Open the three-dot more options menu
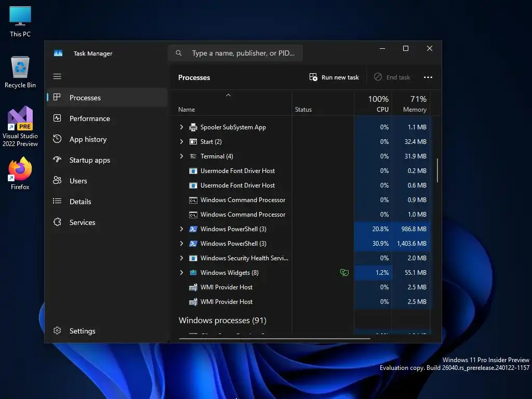This screenshot has width=532, height=399. point(428,77)
